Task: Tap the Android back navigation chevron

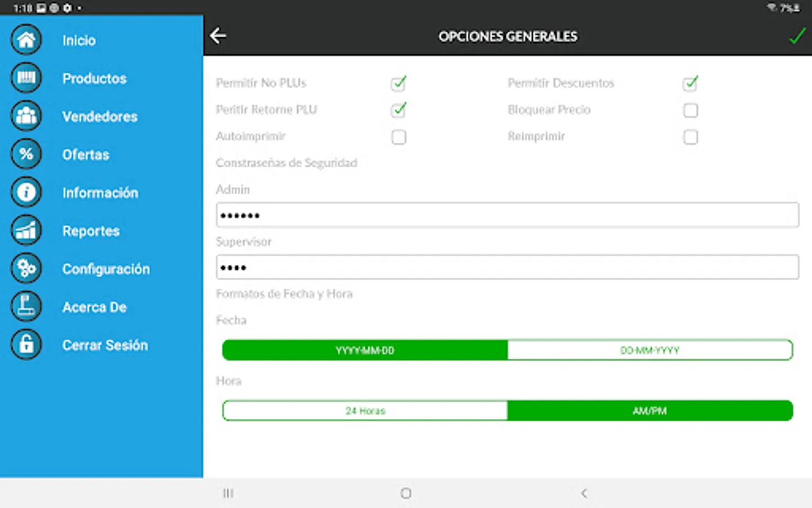Action: point(584,493)
